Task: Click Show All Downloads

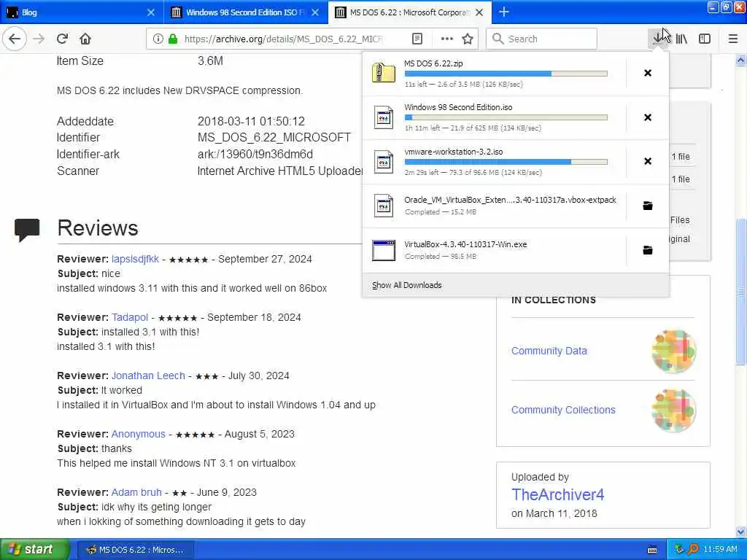Action: tap(407, 285)
